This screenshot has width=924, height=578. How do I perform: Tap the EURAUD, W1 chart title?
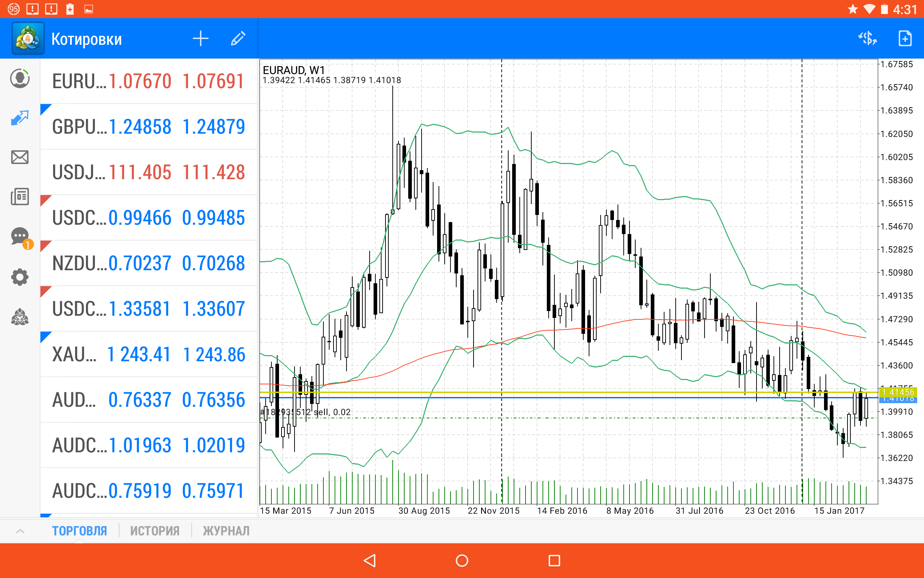[293, 70]
